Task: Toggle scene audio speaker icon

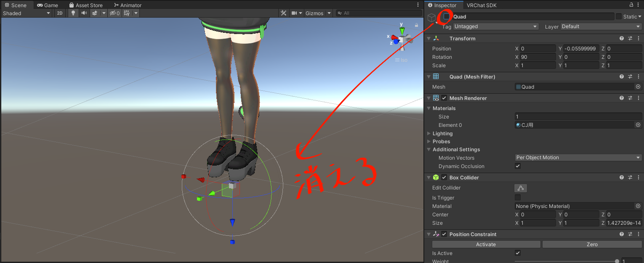Action: click(84, 13)
